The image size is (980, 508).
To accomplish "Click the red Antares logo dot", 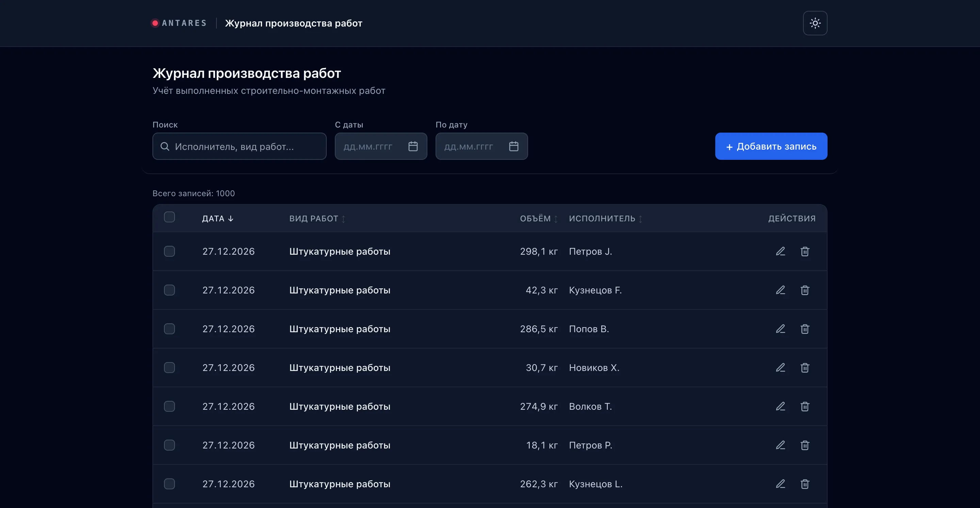I will pyautogui.click(x=155, y=23).
